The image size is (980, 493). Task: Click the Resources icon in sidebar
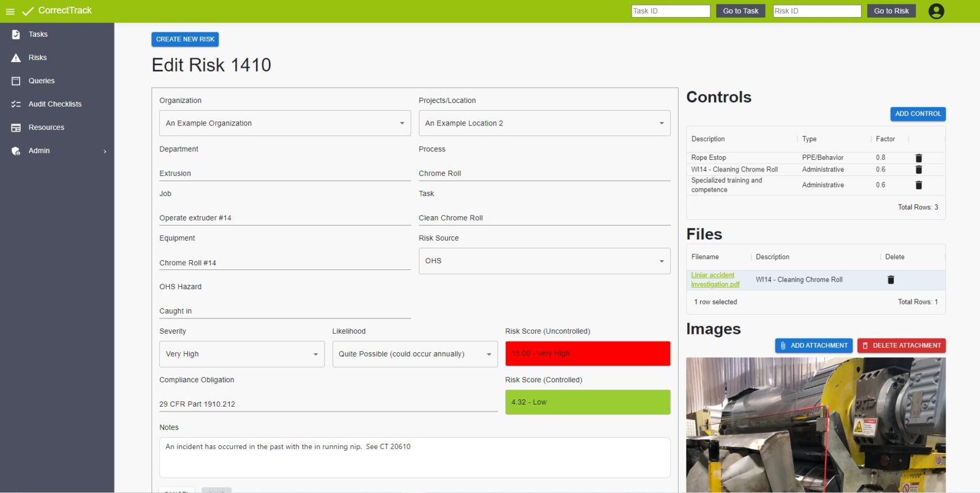16,127
